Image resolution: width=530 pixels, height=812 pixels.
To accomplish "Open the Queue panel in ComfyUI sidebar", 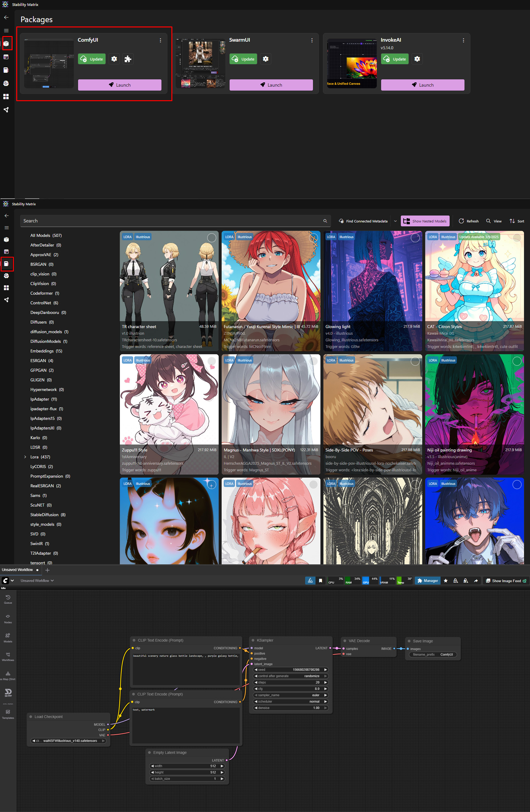I will point(8,599).
